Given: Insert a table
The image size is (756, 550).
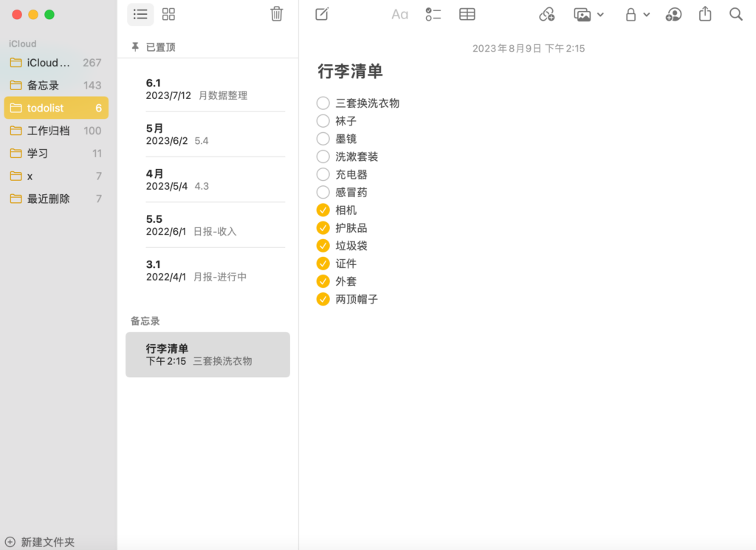Looking at the screenshot, I should (467, 14).
